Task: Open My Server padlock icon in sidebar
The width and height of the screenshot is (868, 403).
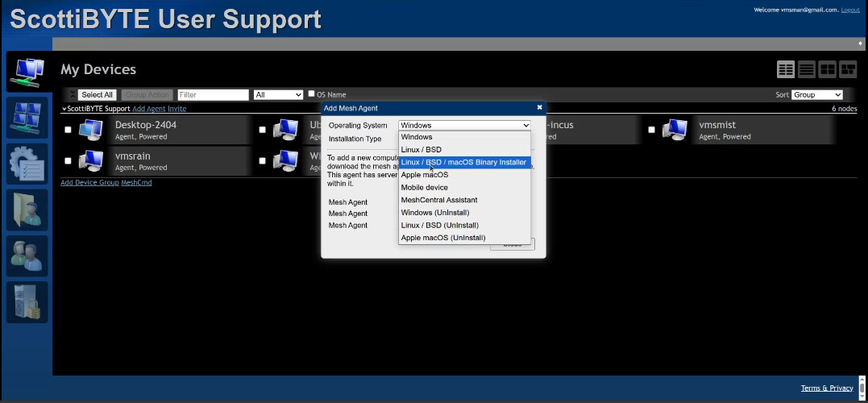Action: [27, 302]
